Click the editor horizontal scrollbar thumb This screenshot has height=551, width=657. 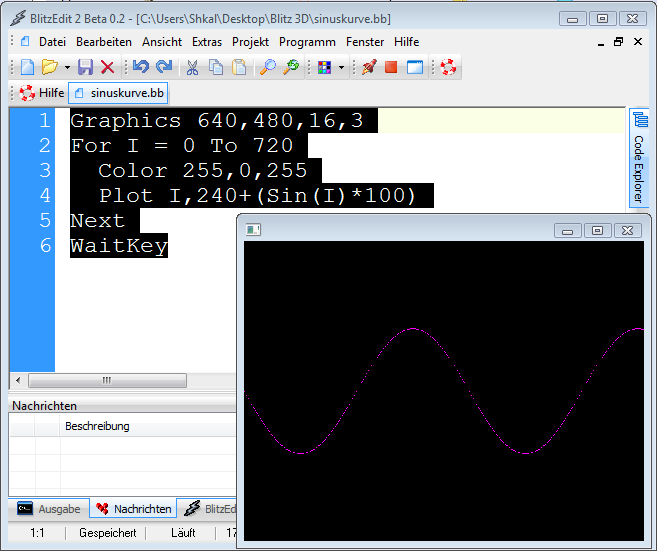tap(107, 380)
